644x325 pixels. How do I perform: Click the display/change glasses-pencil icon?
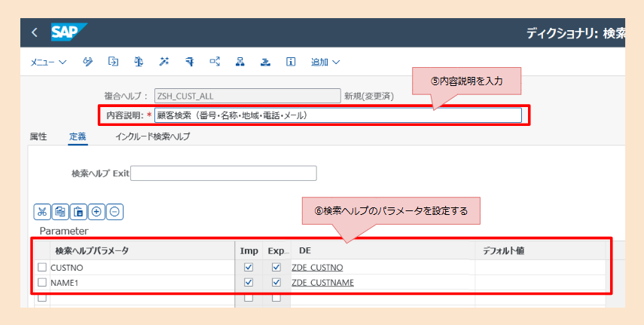tap(88, 62)
